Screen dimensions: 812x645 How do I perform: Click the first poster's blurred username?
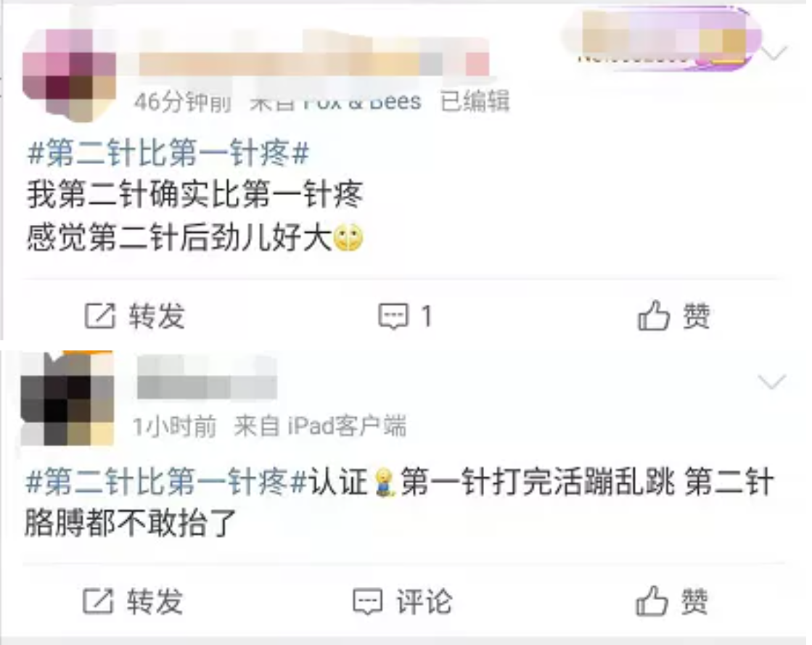coord(313,63)
